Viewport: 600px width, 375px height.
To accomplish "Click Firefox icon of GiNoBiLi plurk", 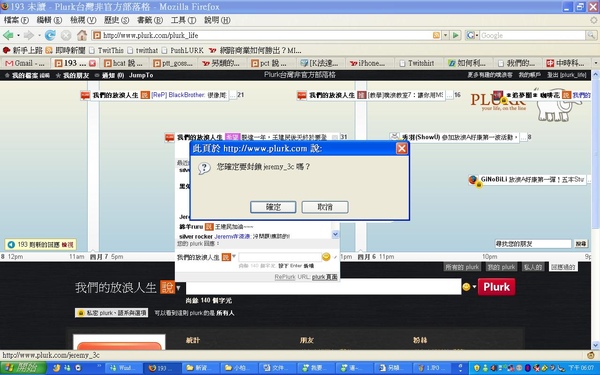I will (473, 179).
